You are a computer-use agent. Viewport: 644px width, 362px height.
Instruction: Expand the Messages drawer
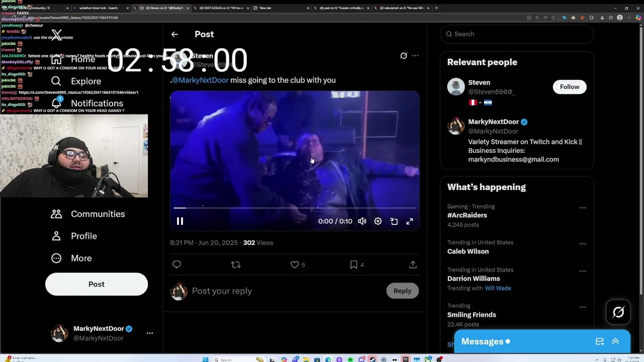coord(615,341)
